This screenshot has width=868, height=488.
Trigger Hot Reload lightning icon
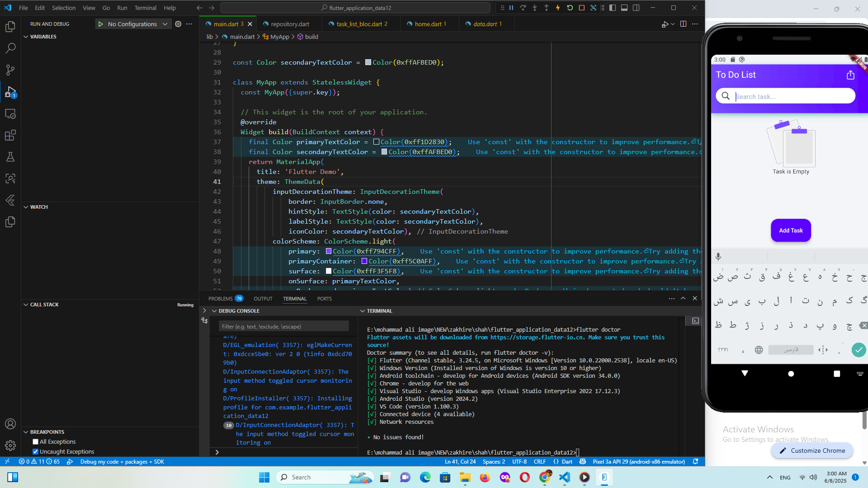[x=558, y=8]
